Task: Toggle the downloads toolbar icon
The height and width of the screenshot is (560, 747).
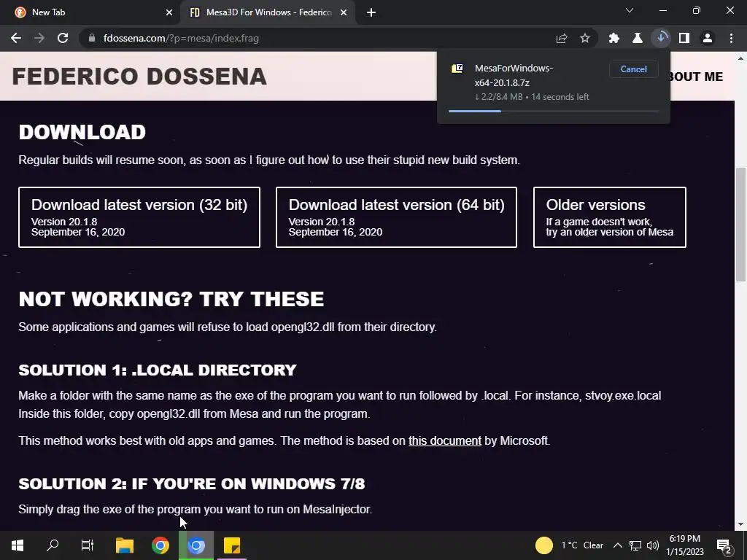Action: click(661, 38)
